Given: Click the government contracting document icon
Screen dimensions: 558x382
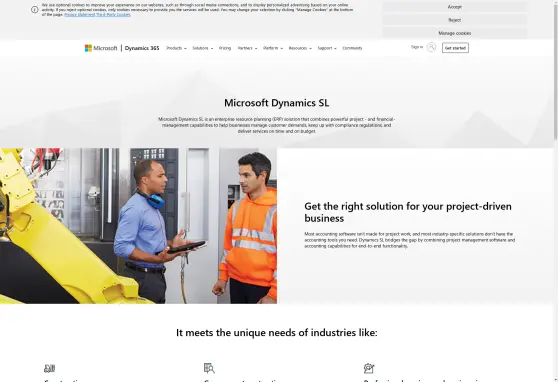Looking at the screenshot, I should click(x=209, y=368).
